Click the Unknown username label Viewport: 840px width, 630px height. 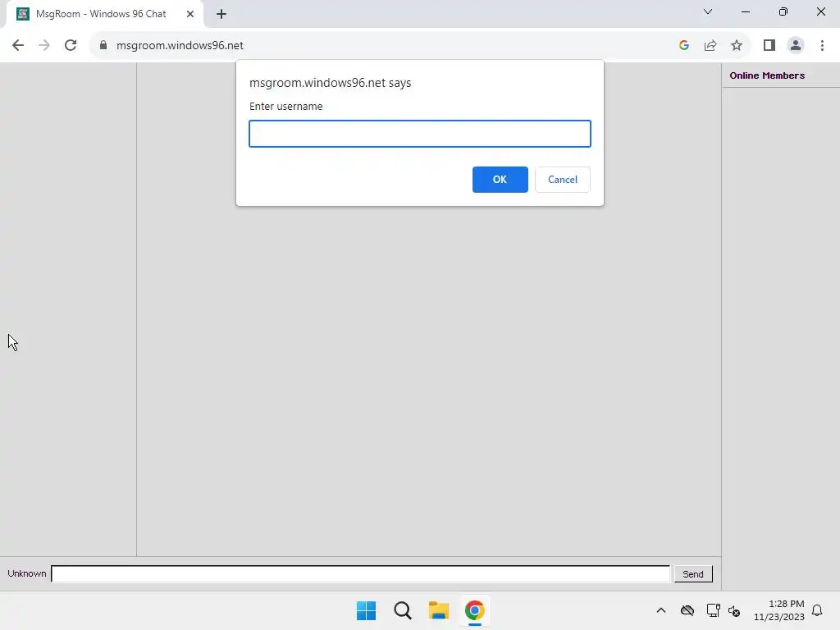coord(27,573)
